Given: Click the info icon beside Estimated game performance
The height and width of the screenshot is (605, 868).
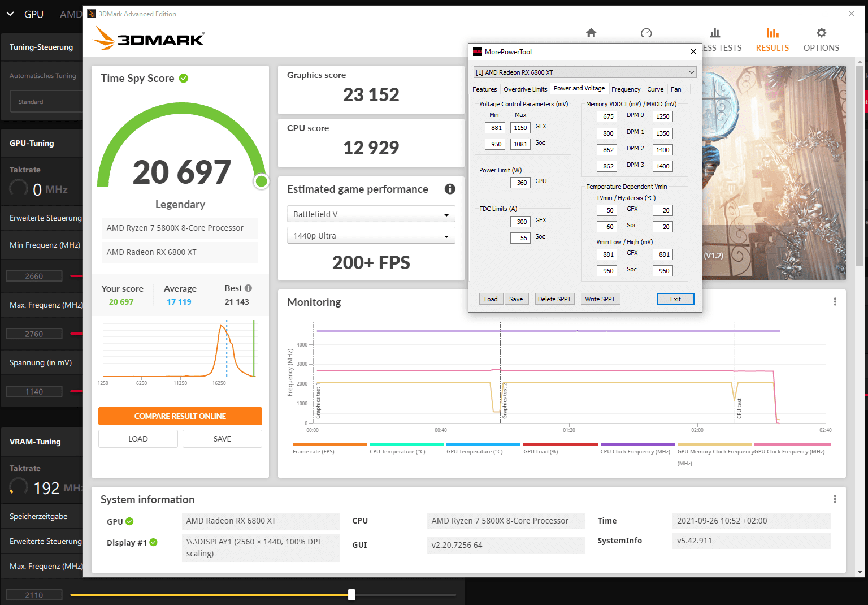Looking at the screenshot, I should point(450,189).
